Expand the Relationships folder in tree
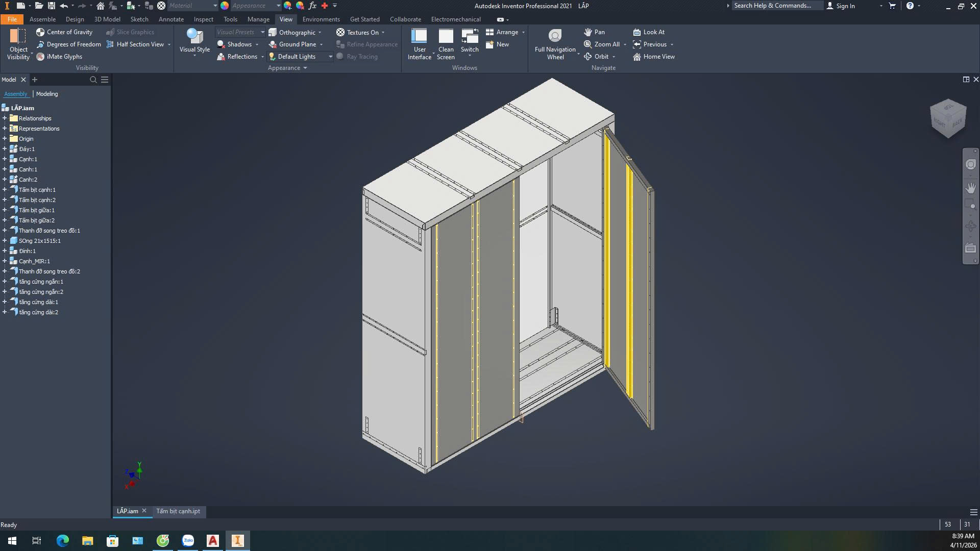This screenshot has width=980, height=551. click(5, 118)
